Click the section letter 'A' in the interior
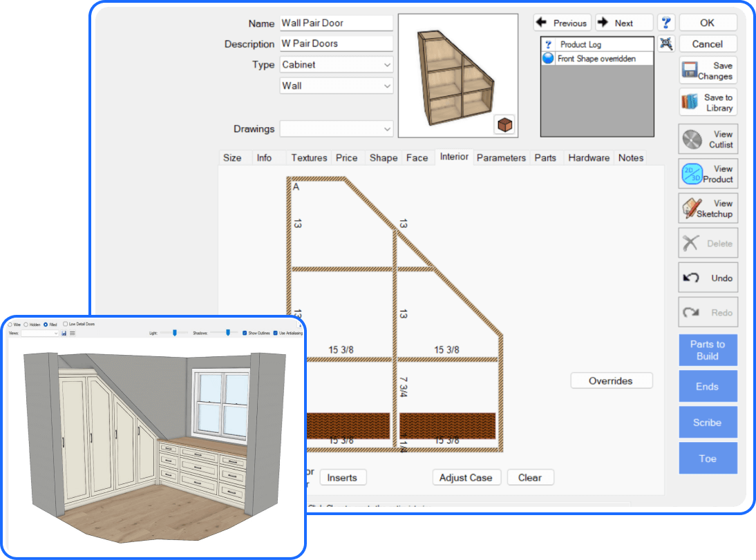The width and height of the screenshot is (756, 560). (296, 186)
